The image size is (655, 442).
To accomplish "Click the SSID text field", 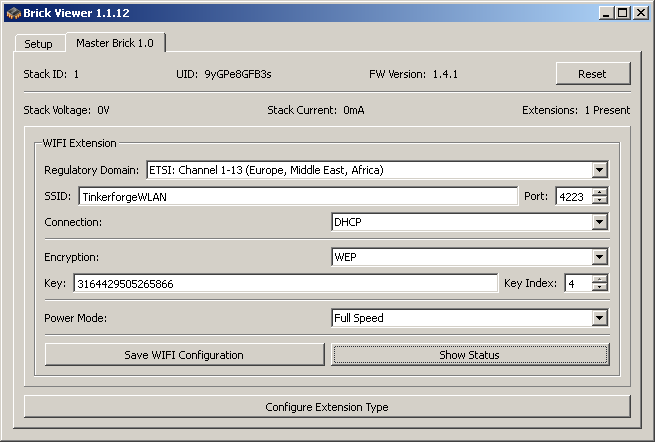I will [x=297, y=196].
